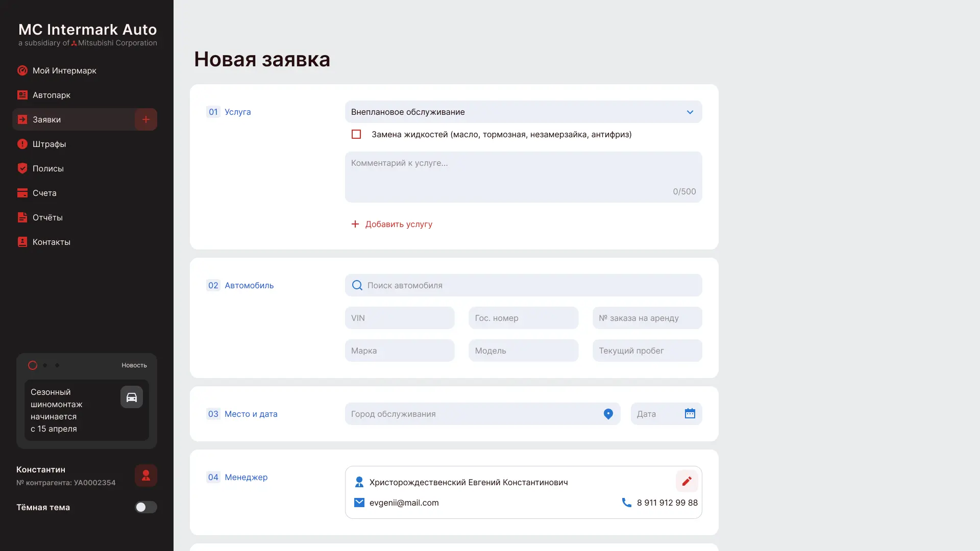980x551 pixels.
Task: Click the Мой Интермарк gauge icon
Action: [x=22, y=70]
